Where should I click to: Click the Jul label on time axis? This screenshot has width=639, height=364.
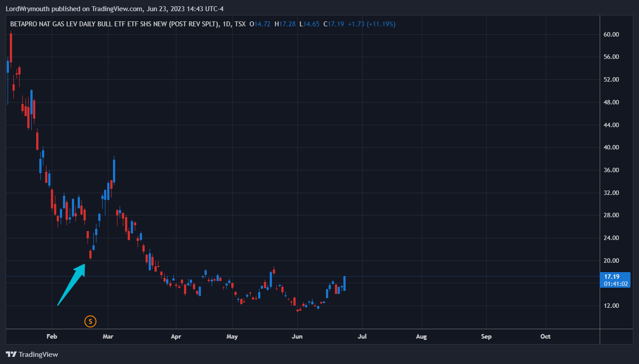pyautogui.click(x=362, y=336)
